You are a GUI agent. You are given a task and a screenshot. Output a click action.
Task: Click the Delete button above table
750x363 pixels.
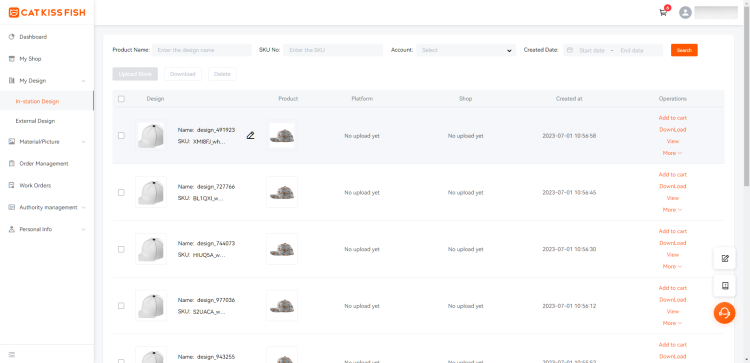[x=222, y=74]
